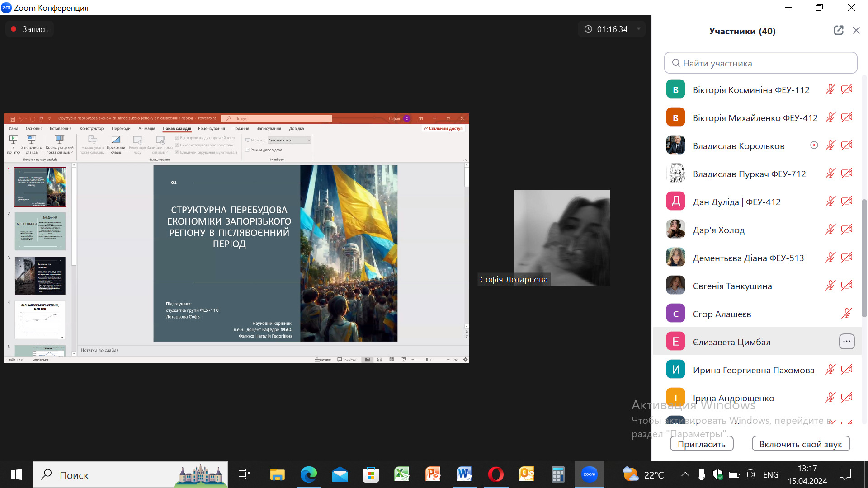868x488 pixels.
Task: Click ENG language selector in tray
Action: click(770, 474)
